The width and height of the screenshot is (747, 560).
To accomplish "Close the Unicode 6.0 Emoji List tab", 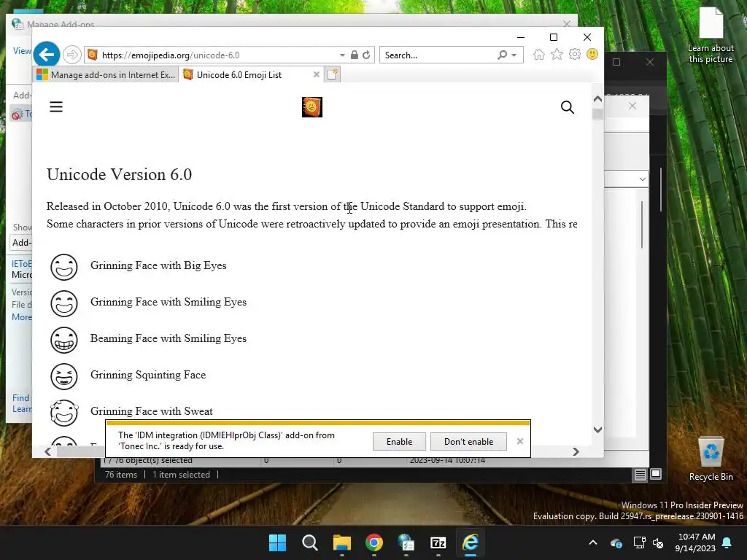I will click(317, 75).
